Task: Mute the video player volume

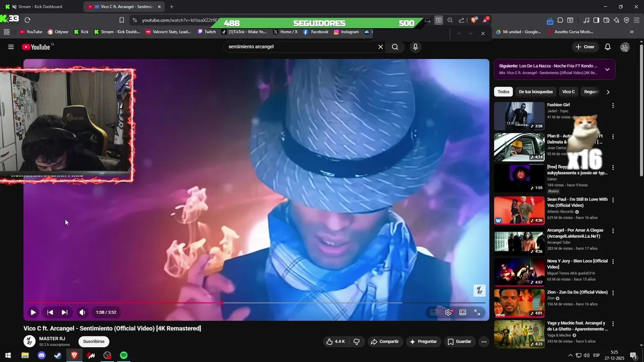Action: [x=83, y=312]
